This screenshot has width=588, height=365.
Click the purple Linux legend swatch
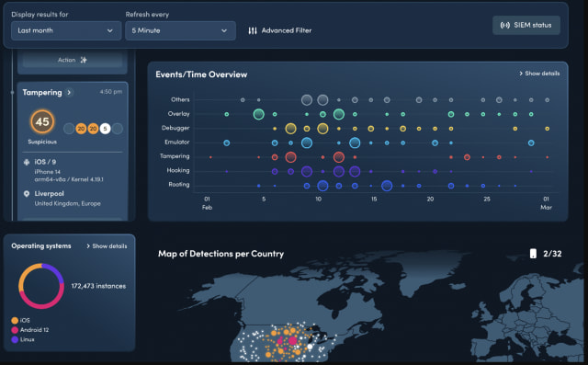(15, 339)
